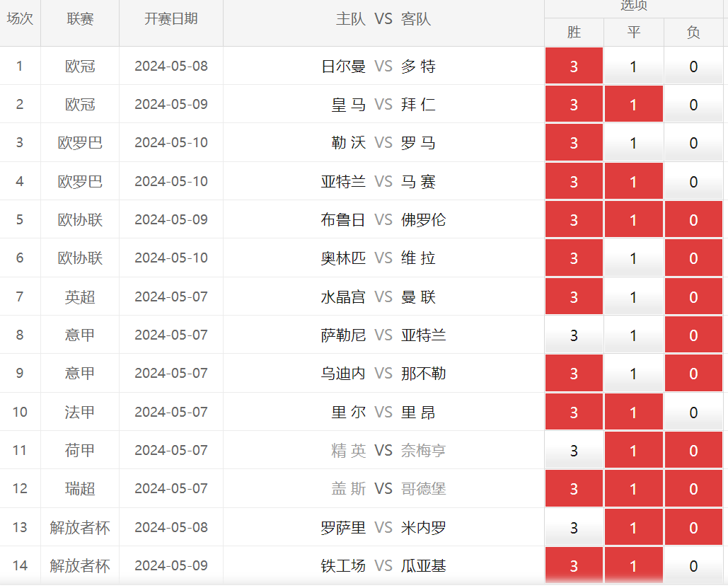The image size is (728, 588).
Task: Select loss option 0 for 里尔 VS 里昂
Action: click(x=693, y=412)
